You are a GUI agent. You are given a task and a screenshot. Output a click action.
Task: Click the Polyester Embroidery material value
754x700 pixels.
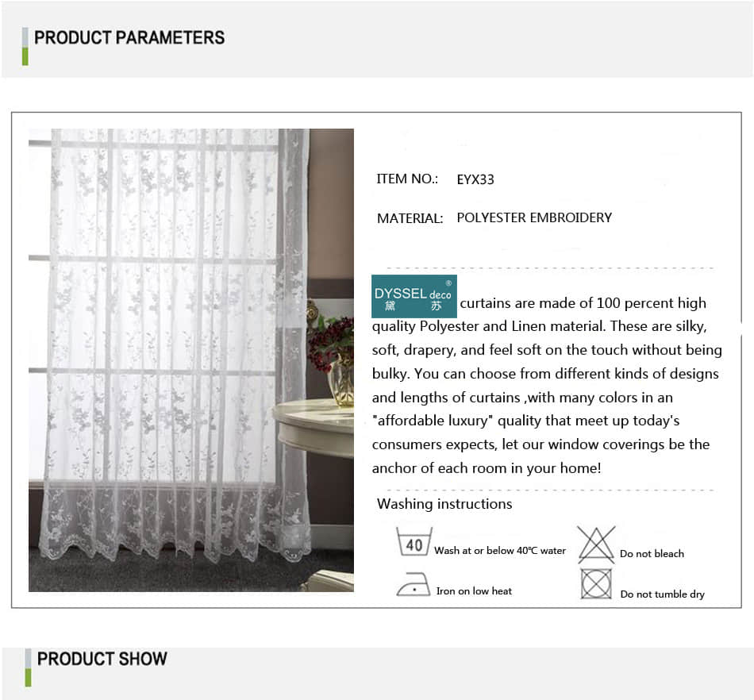tap(534, 217)
